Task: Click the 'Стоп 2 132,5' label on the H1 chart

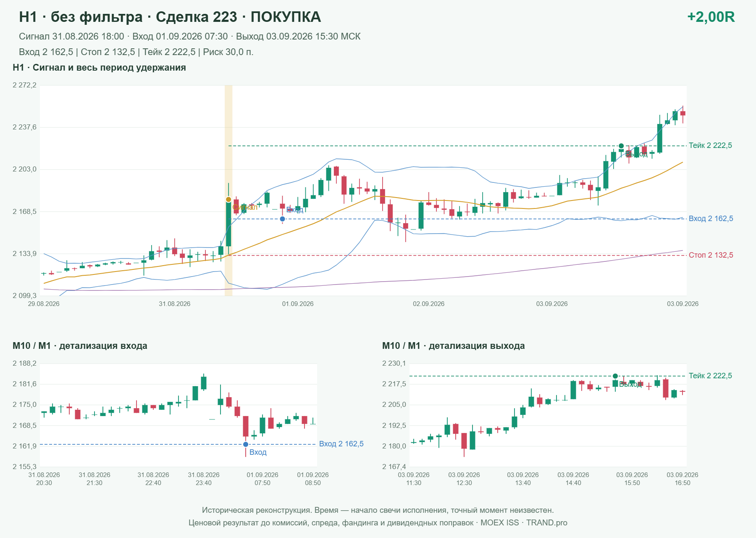Action: 711,255
